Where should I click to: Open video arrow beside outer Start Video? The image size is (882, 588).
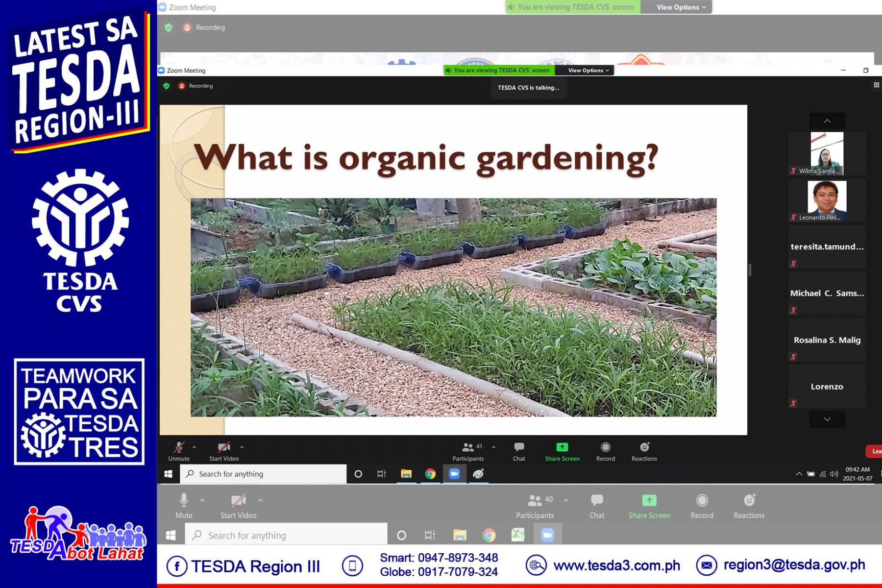pos(260,500)
